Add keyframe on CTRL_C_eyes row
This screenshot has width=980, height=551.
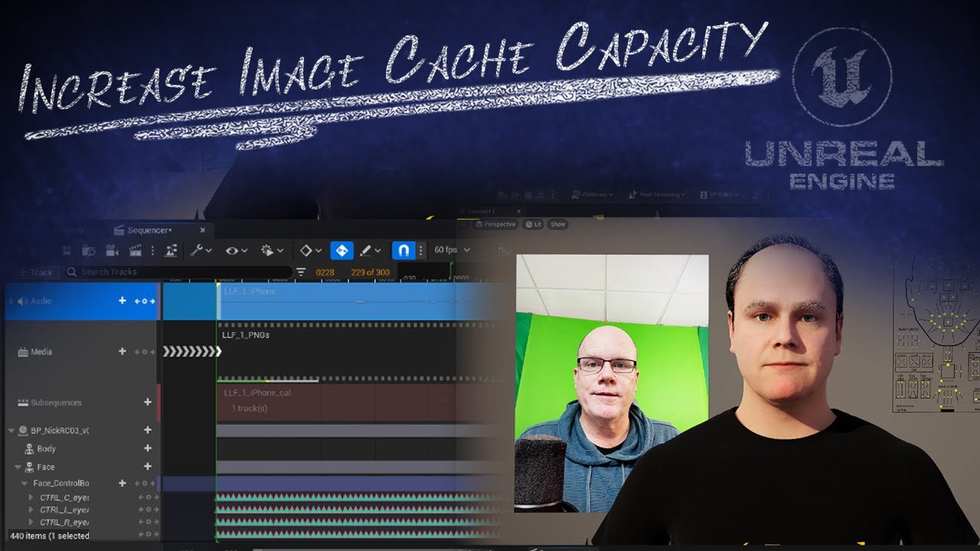[x=148, y=497]
